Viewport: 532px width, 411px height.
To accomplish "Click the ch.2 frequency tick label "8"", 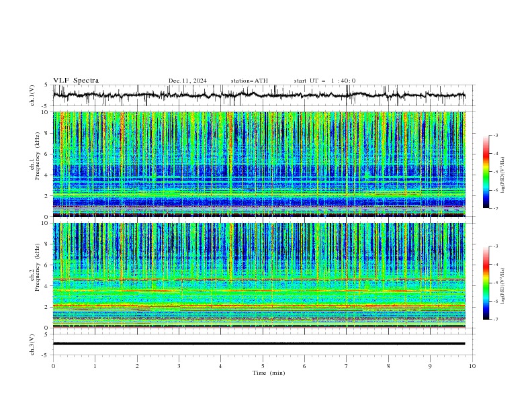I will (x=47, y=244).
